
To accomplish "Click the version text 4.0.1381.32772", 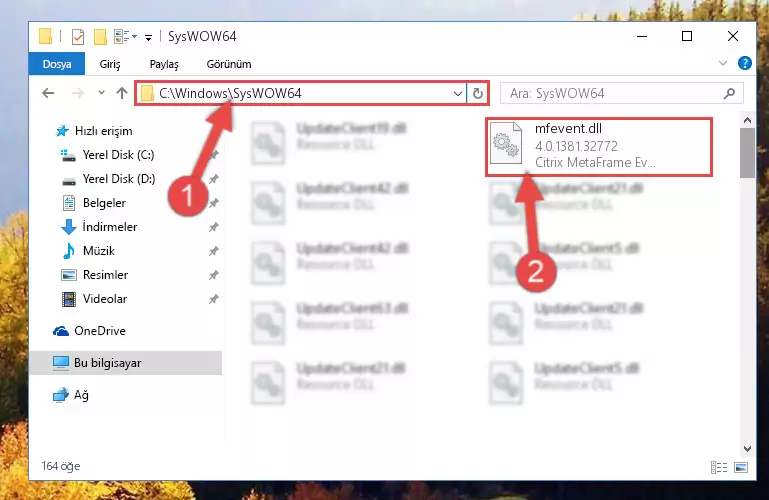I will (576, 146).
